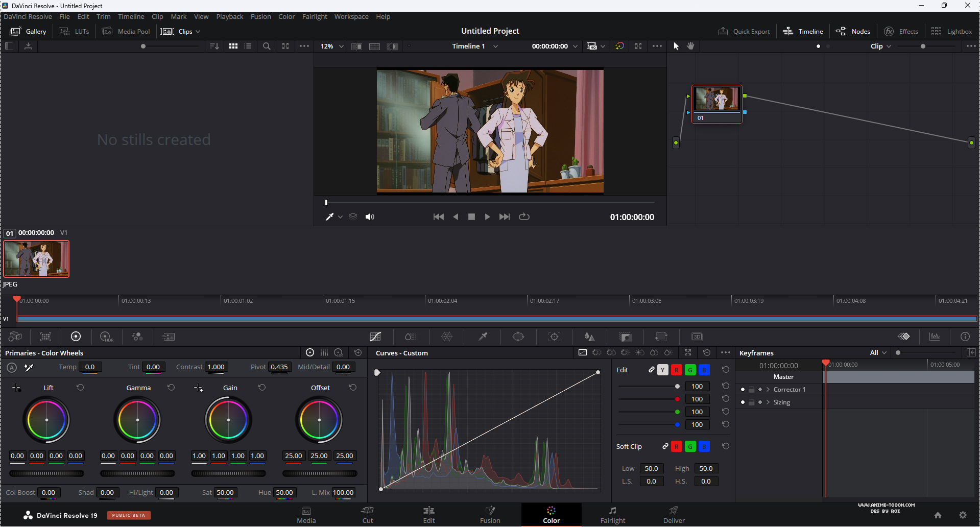Screen dimensions: 980x527
Task: Switch to the Deliver page tab
Action: tap(674, 515)
